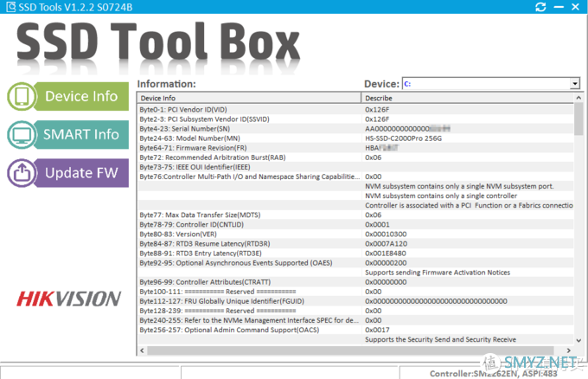Select row Byte80-83: Version(VER)
588x379 pixels.
[355, 234]
